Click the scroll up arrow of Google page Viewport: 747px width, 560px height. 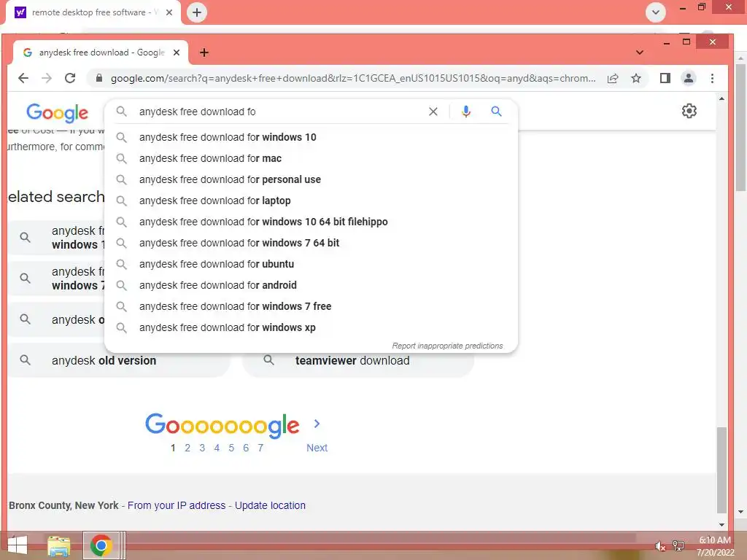721,98
